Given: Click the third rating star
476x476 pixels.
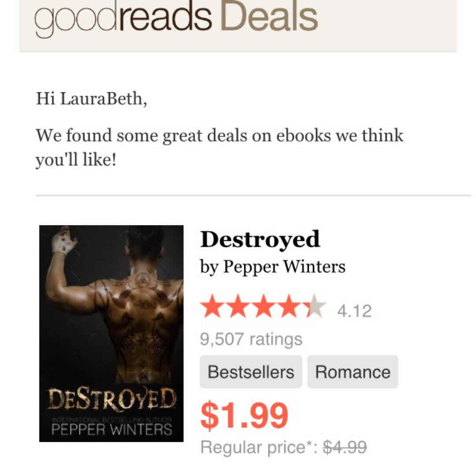Looking at the screenshot, I should coord(263,306).
